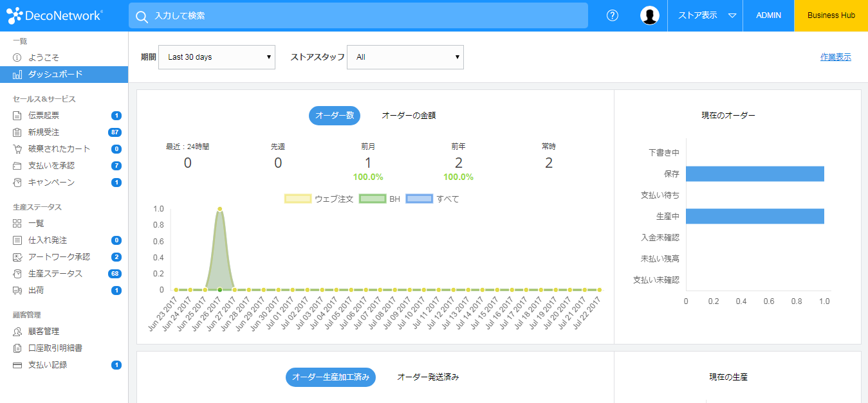
Task: Click the 伝票起票 document icon
Action: (17, 116)
